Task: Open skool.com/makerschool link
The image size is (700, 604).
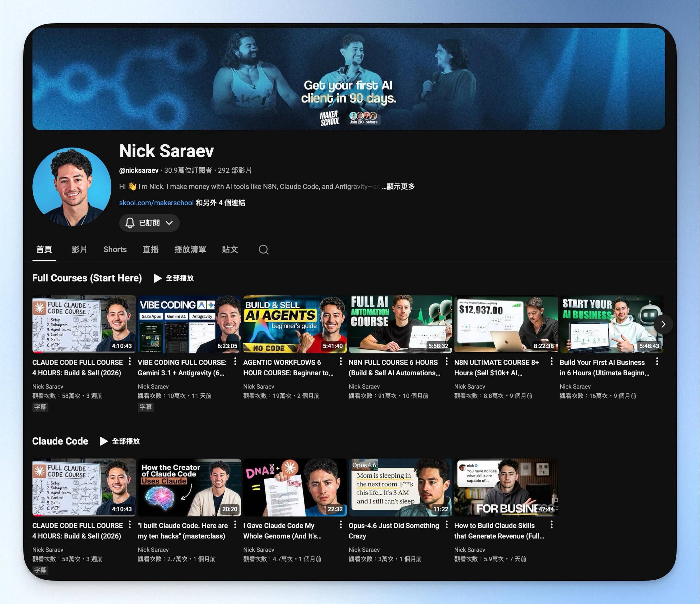Action: 156,203
